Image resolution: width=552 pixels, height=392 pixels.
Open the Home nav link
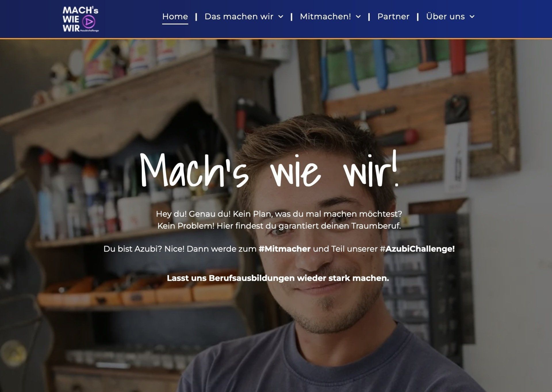tap(175, 17)
